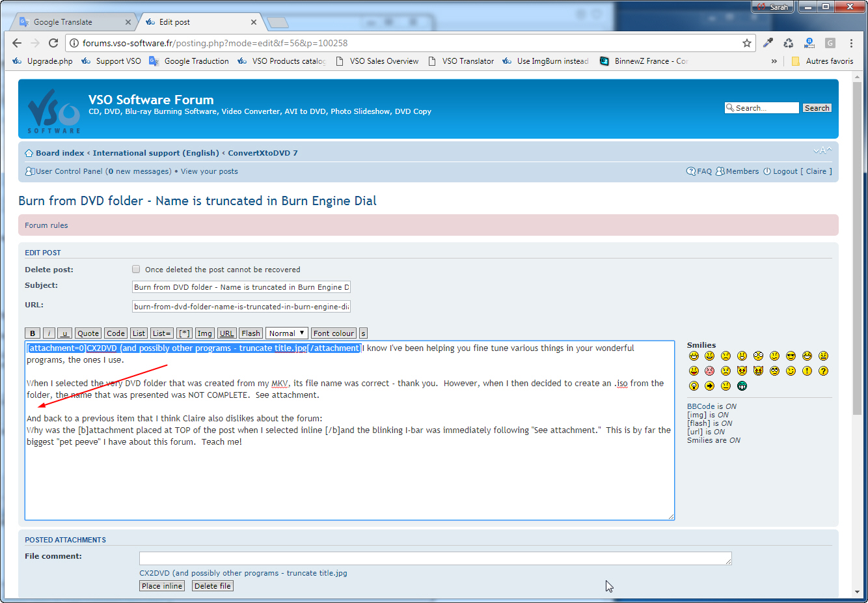Insert URL BBCode tags
This screenshot has width=868, height=603.
(226, 333)
